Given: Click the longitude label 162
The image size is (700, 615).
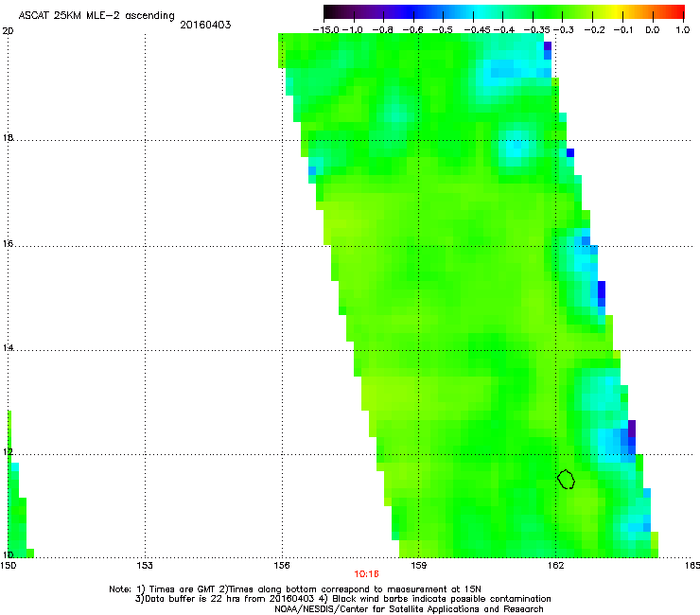Looking at the screenshot, I should pos(556,566).
